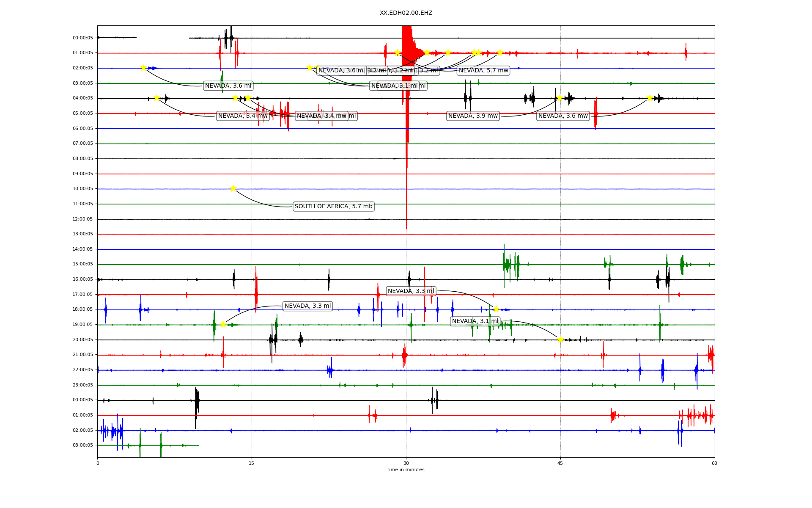Select the NEVADA, 3.9 mw annotation box

[473, 116]
